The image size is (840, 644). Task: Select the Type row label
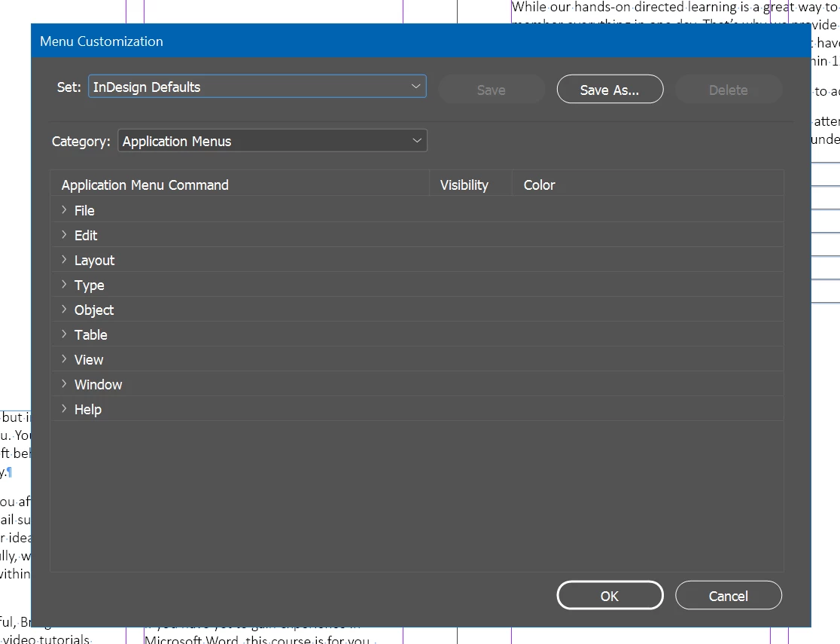click(89, 285)
